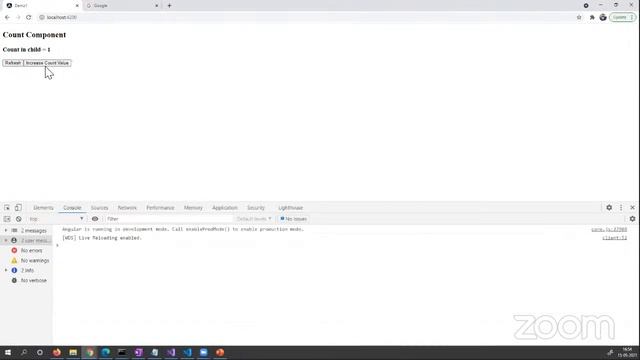Close the Google browser tab
Image resolution: width=640 pixels, height=360 pixels.
click(157, 6)
